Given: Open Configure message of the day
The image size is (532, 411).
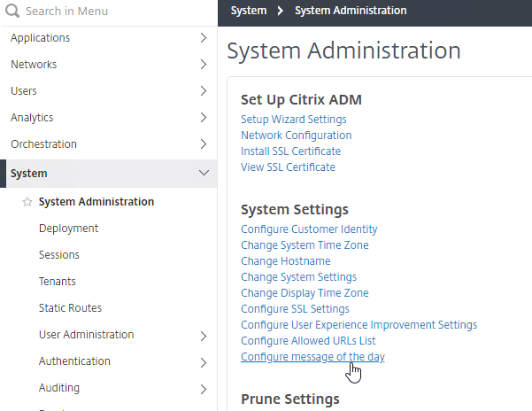Looking at the screenshot, I should click(312, 357).
